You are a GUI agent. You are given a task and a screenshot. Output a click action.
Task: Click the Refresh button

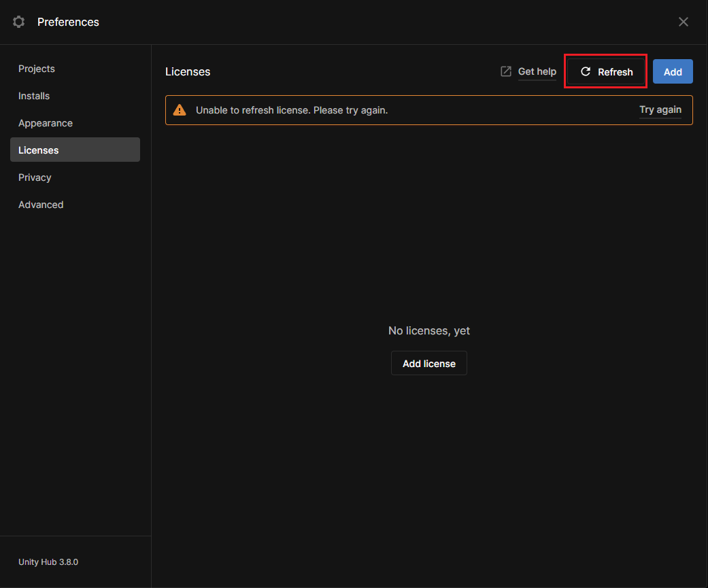click(x=605, y=71)
